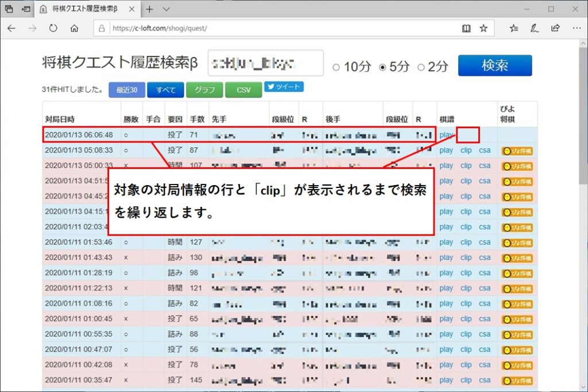Viewport: 588px width, 392px height.
Task: Click the browser forward arrow
Action: pyautogui.click(x=32, y=28)
